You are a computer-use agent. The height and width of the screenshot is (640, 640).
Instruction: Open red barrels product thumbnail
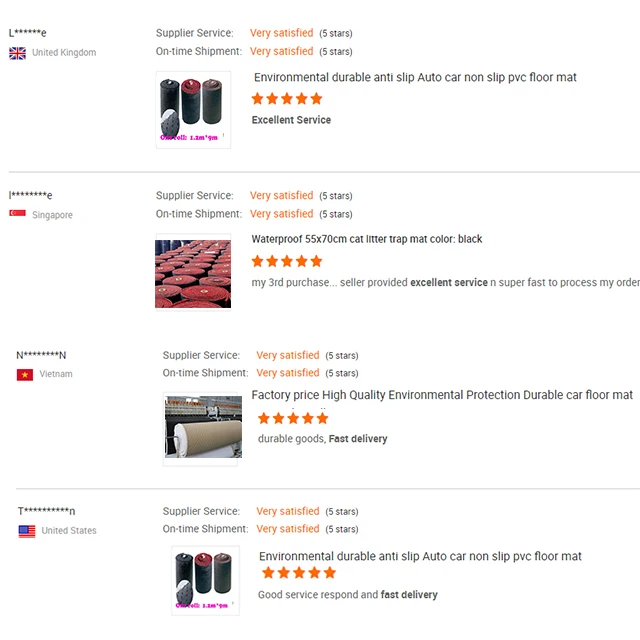click(x=193, y=272)
